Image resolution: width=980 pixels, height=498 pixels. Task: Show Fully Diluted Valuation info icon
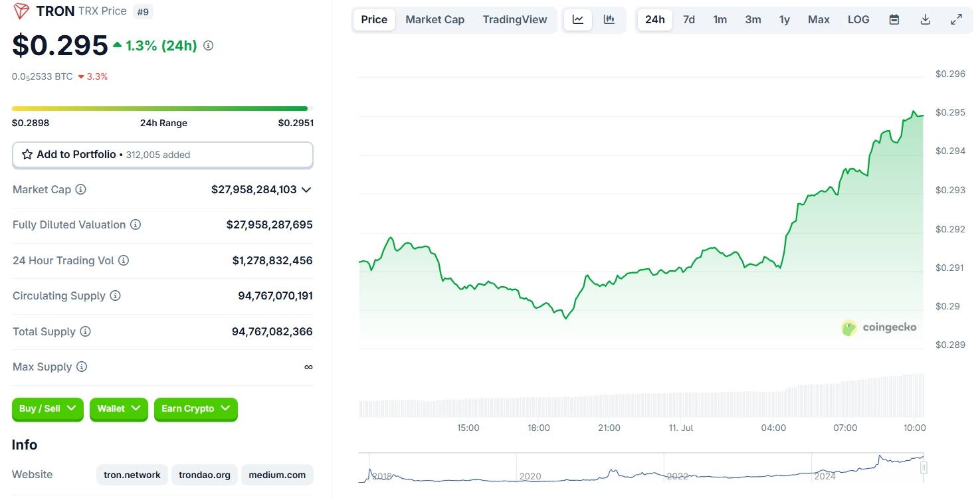[x=136, y=225]
